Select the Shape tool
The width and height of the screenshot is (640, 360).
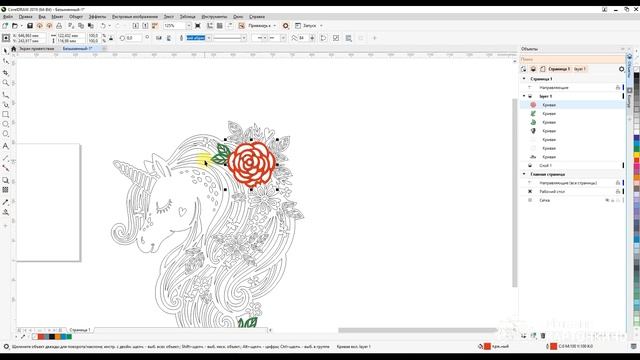[5, 61]
